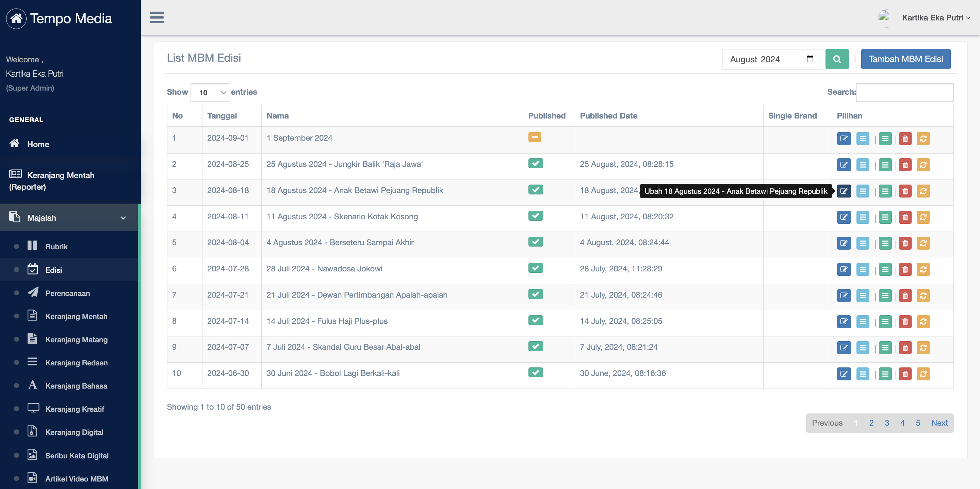Click Tempo Media home logo icon
980x489 pixels.
pos(16,18)
